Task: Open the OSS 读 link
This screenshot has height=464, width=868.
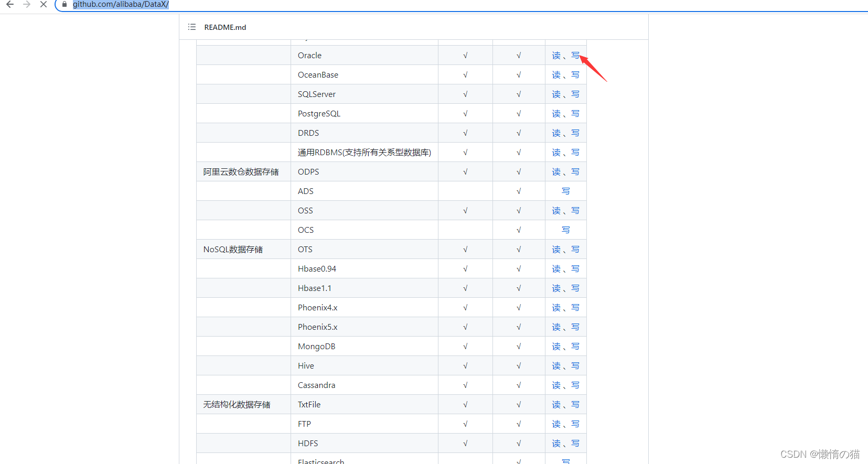Action: click(x=556, y=211)
